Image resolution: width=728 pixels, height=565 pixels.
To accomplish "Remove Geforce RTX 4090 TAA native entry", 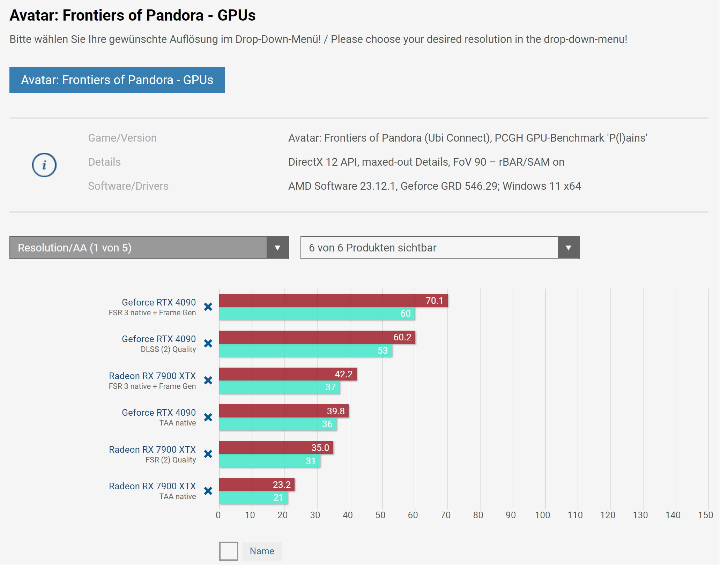I will [x=208, y=417].
